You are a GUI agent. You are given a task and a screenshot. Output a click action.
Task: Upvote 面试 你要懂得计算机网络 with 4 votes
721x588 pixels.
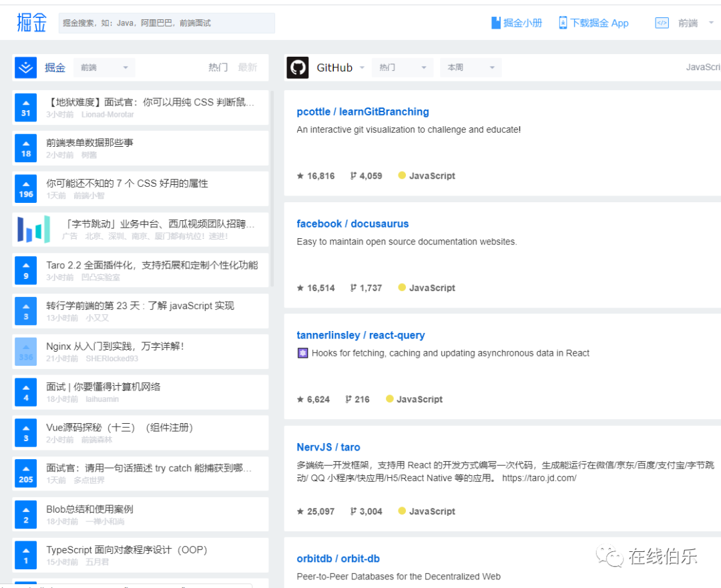26,392
